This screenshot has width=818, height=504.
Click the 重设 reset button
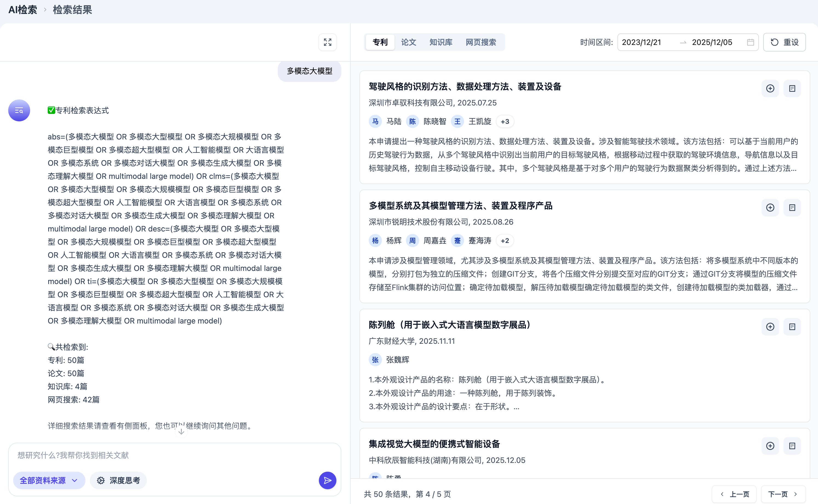(784, 42)
